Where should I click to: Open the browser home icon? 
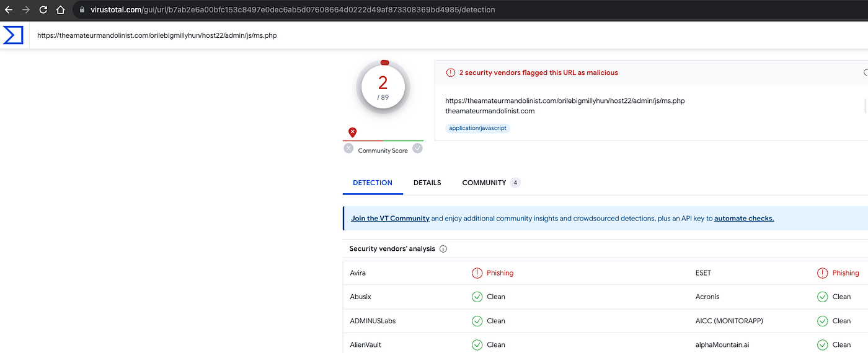click(61, 10)
